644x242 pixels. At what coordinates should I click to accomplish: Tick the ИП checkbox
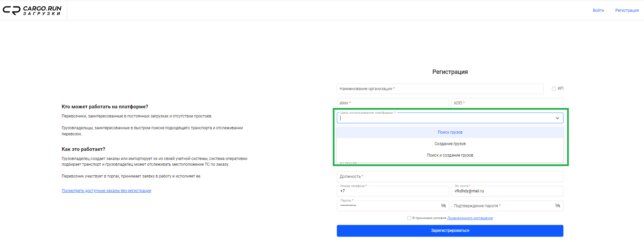coord(554,89)
